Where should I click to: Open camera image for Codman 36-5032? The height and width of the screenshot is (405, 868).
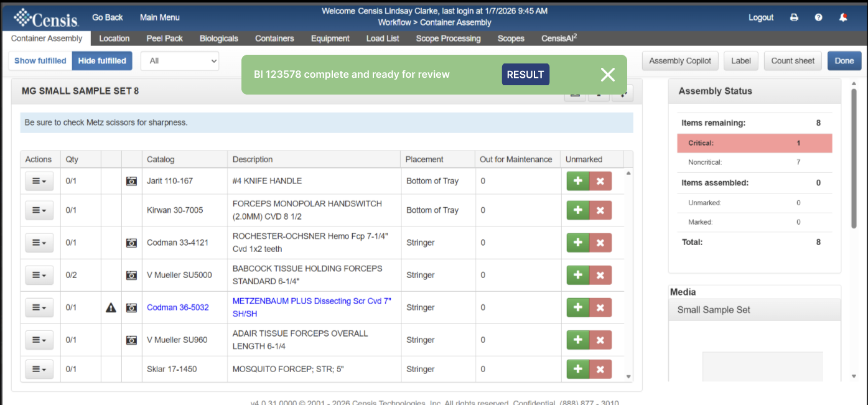[x=131, y=307]
